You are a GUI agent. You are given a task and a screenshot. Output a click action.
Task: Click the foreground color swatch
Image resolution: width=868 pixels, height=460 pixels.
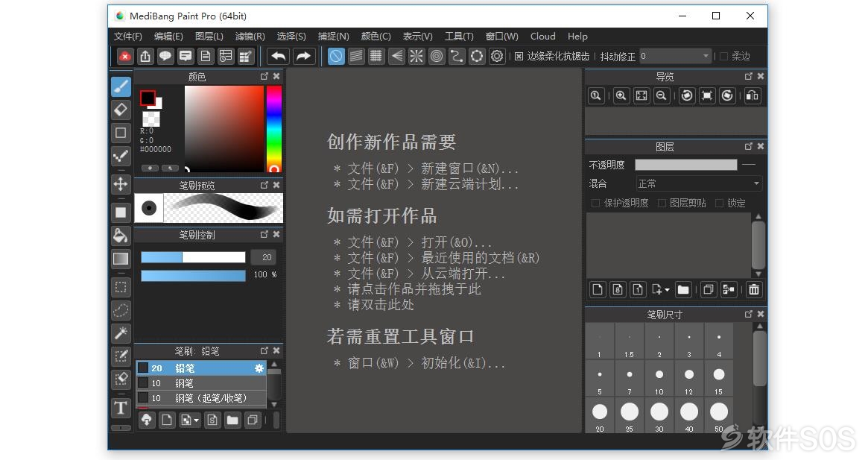148,98
